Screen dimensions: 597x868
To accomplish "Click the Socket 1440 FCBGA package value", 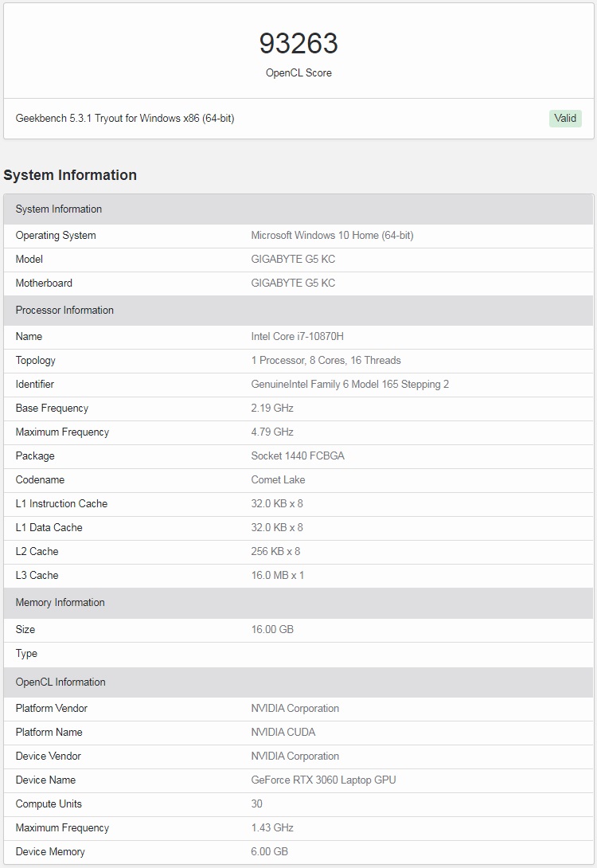I will click(298, 456).
